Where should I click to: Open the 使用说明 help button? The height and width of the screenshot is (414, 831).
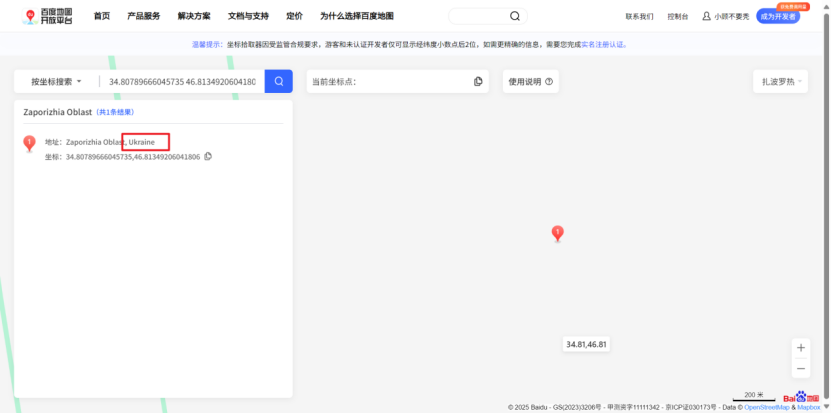pos(530,82)
